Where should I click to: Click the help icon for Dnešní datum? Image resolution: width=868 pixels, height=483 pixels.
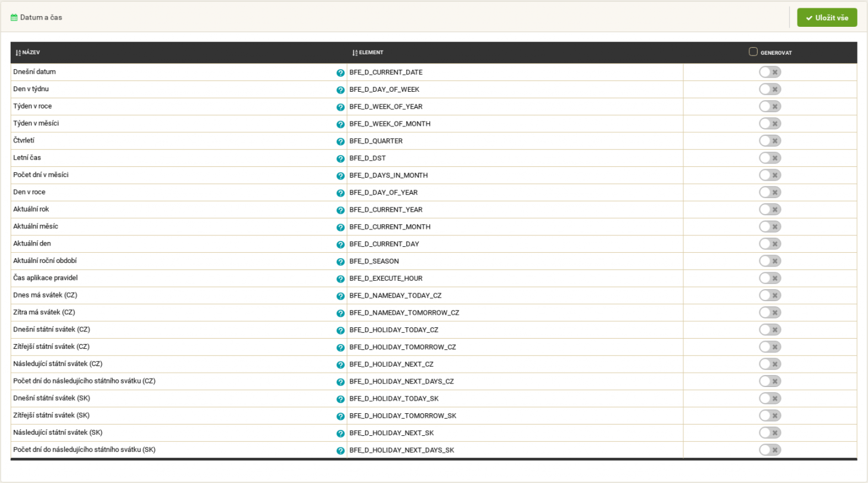click(341, 73)
